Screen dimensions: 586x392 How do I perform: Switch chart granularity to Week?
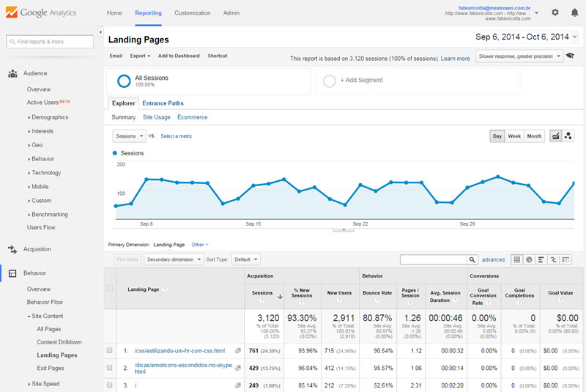coord(514,136)
